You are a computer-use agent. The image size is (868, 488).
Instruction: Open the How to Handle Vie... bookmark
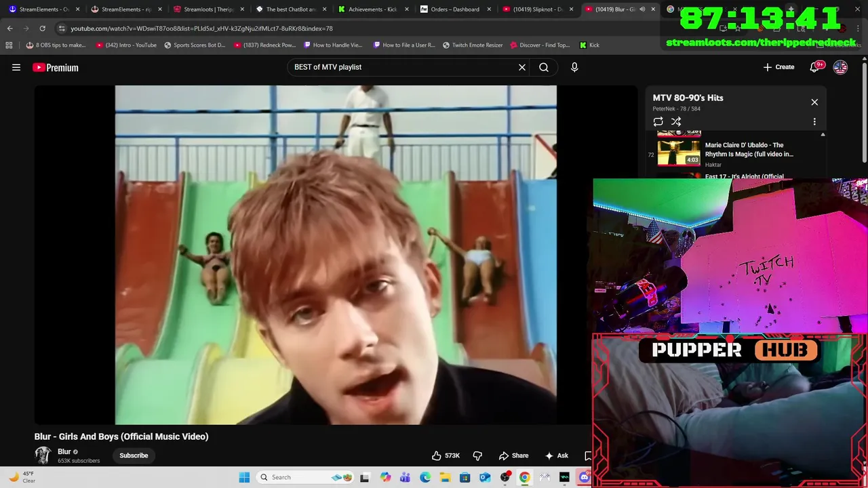coord(333,45)
